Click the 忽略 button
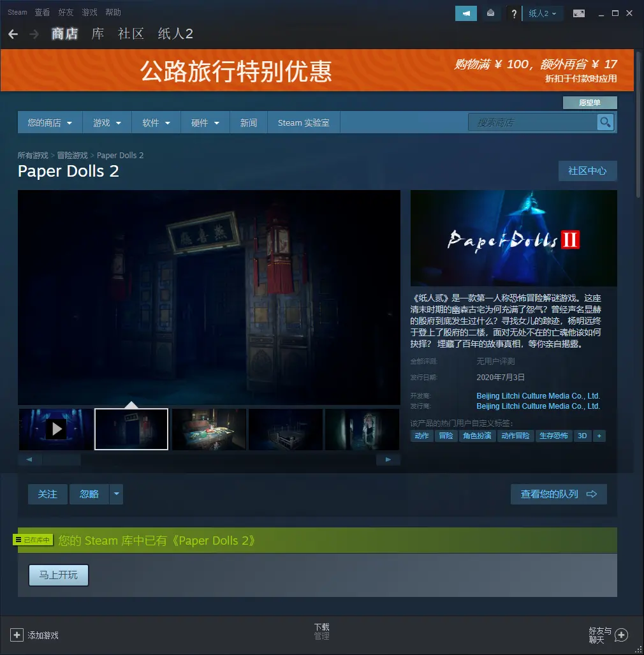The image size is (644, 655). click(89, 494)
